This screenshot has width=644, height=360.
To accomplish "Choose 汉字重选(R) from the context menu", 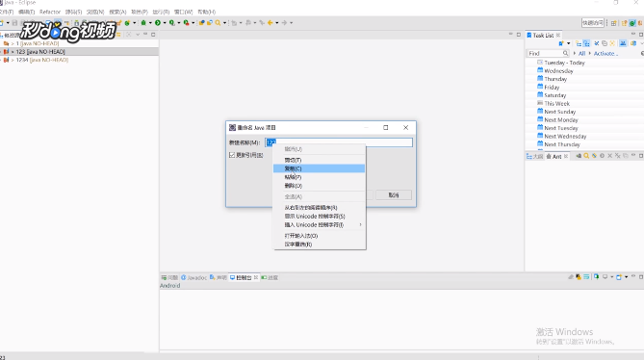I will click(x=320, y=244).
